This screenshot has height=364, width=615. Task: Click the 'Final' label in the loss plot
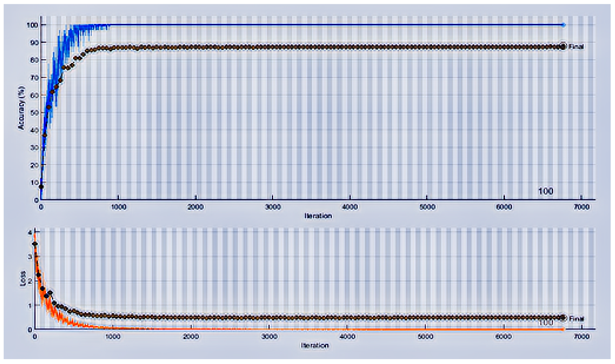pos(576,319)
